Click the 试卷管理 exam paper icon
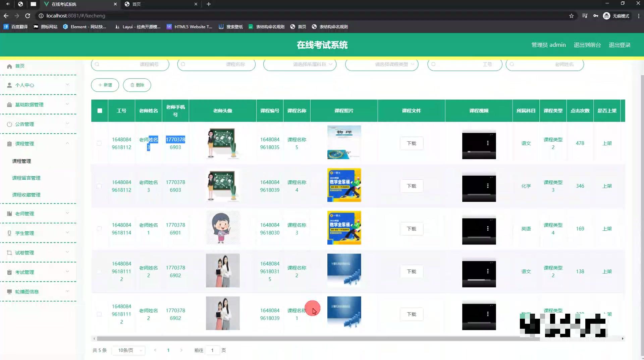The width and height of the screenshot is (644, 360). (9, 253)
